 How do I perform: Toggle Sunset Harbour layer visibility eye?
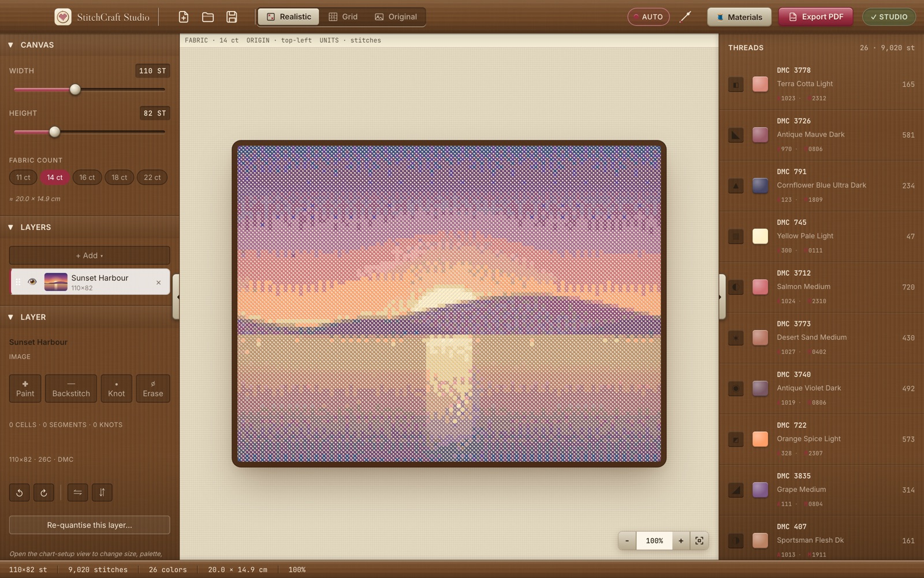click(32, 282)
